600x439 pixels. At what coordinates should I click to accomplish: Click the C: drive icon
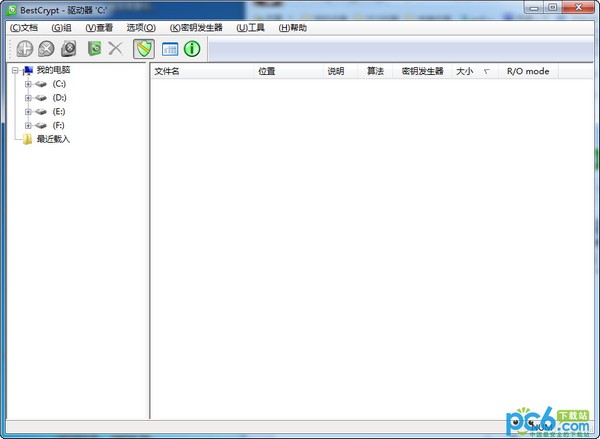coord(41,84)
